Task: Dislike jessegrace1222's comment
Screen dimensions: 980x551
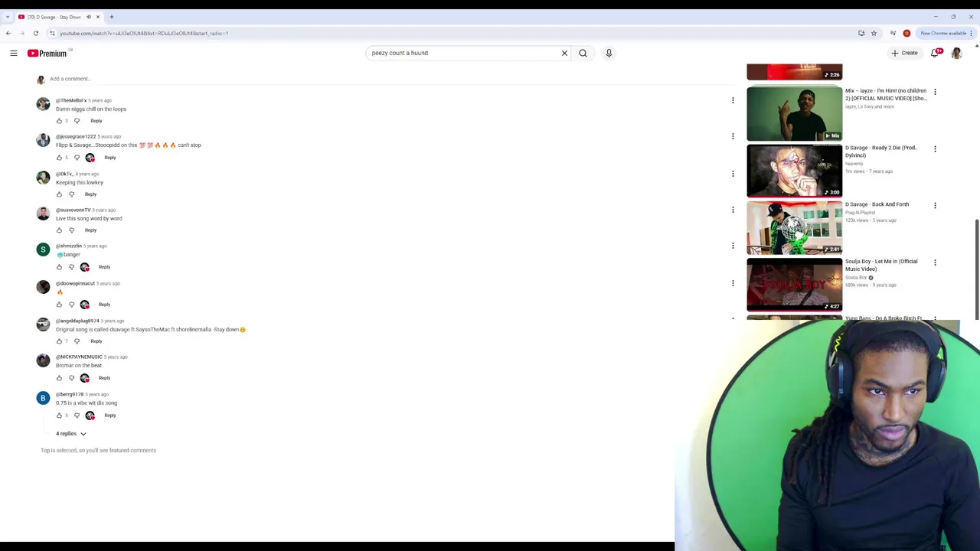Action: [77, 158]
